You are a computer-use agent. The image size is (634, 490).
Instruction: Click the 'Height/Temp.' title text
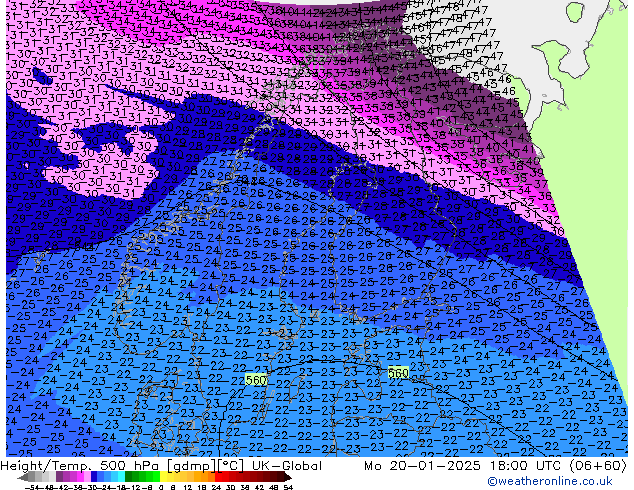point(45,466)
